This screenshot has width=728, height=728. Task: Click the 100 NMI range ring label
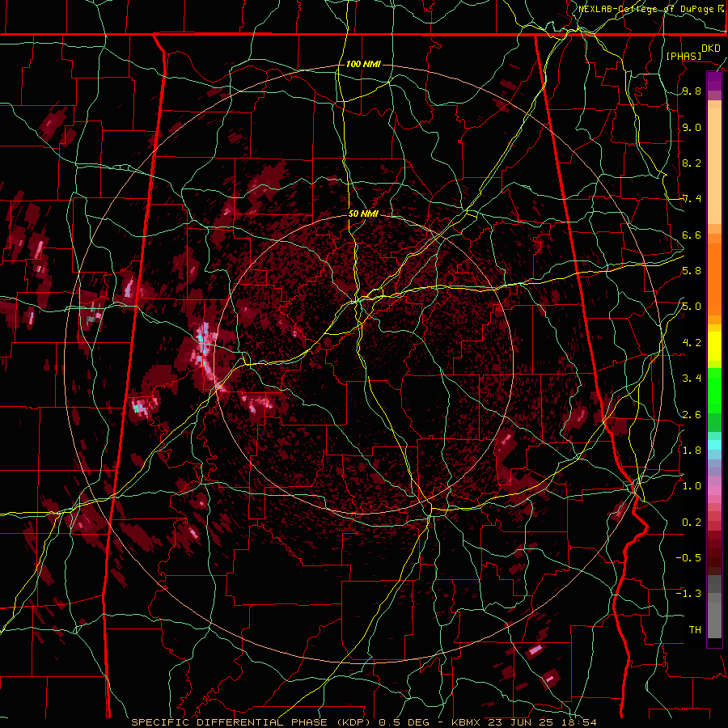point(363,64)
